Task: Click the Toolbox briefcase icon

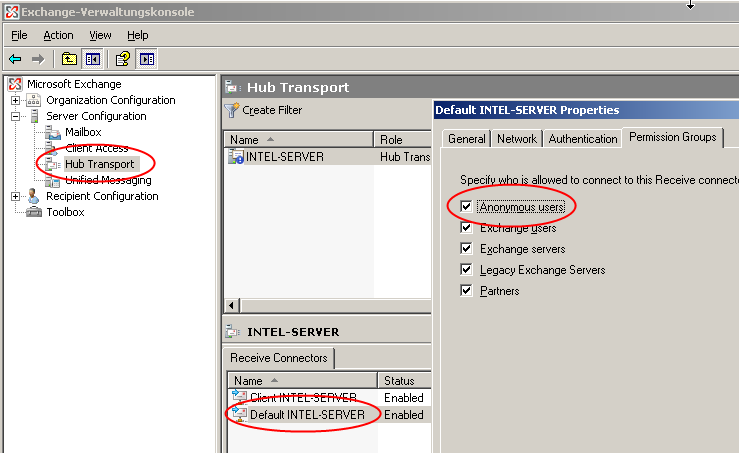Action: (34, 212)
